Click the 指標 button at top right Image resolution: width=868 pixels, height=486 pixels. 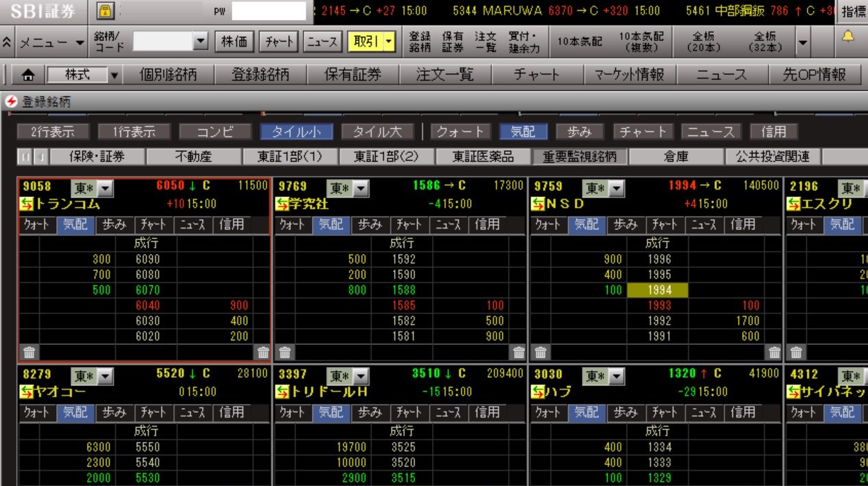(853, 11)
